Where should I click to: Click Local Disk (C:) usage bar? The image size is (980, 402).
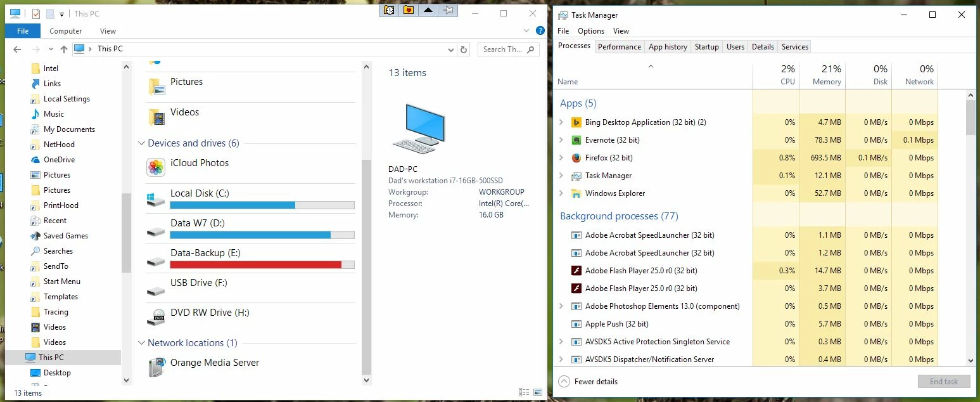click(262, 205)
